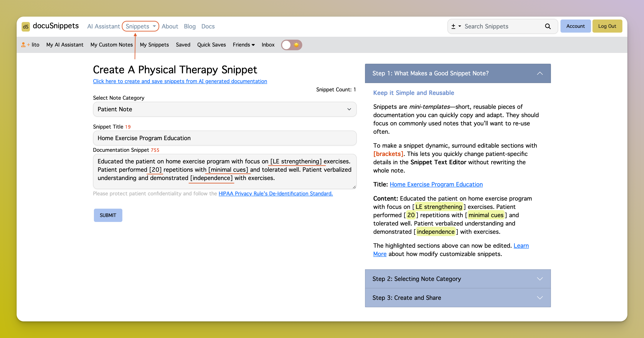Open the Select Note Category combo box
Screen dimensions: 644x338
point(224,109)
